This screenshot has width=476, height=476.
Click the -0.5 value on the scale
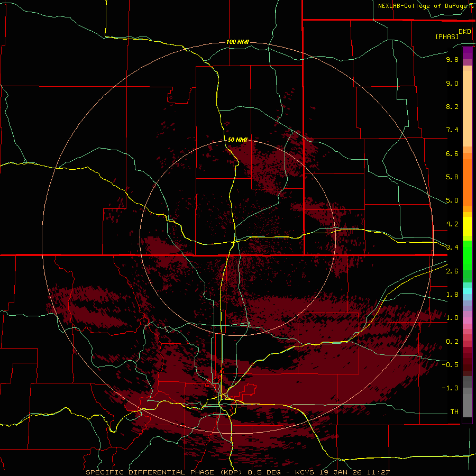tap(450, 365)
